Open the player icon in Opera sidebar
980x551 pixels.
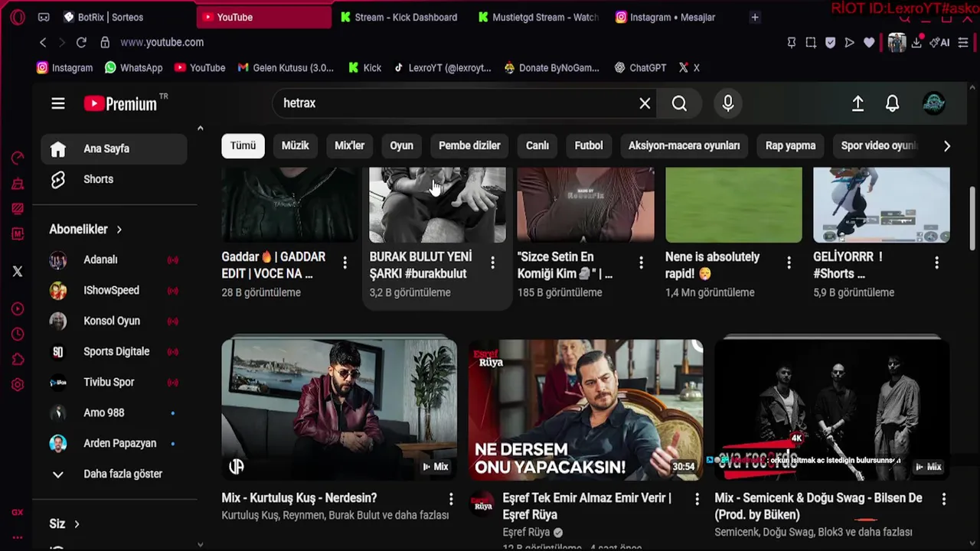(x=18, y=309)
